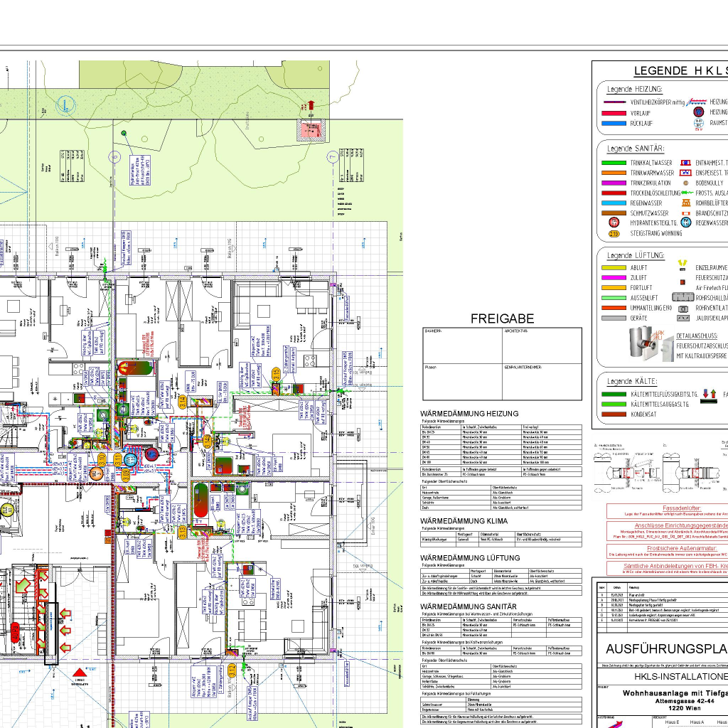Viewport: 728px width, 728px height.
Task: Click the Bodengully symbol in Sanitär legend
Action: pos(686,183)
